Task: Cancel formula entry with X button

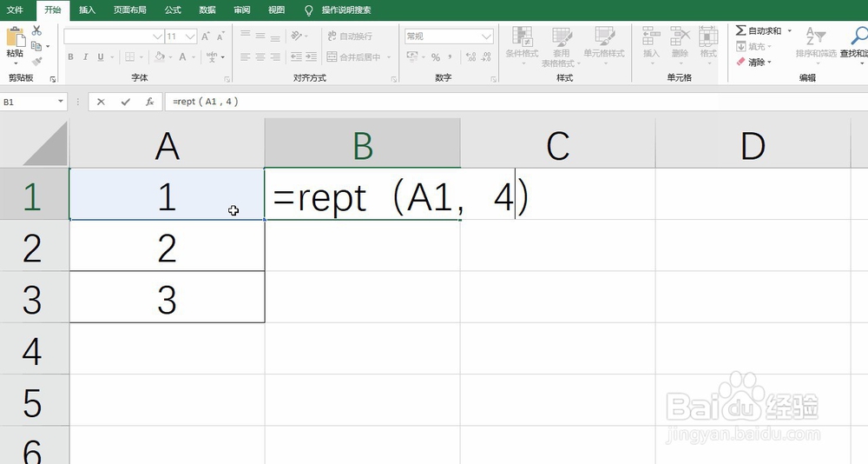Action: (102, 102)
